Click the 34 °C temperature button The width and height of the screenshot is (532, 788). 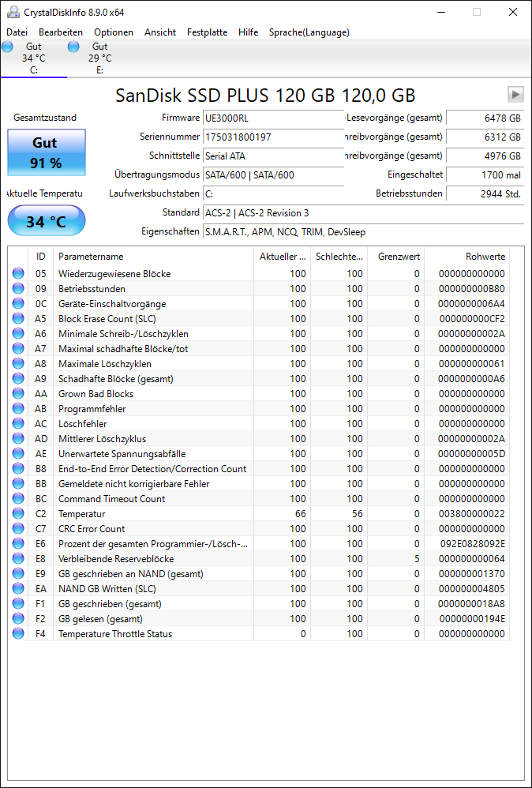(x=47, y=221)
